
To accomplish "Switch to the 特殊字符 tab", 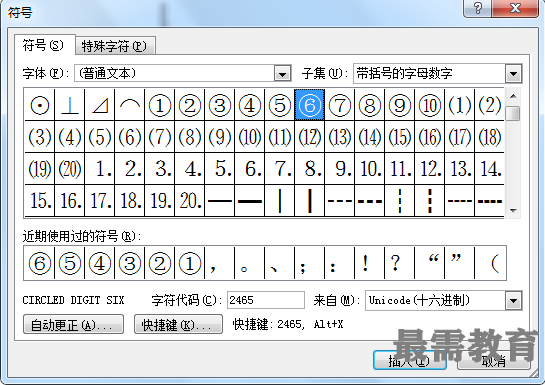I will pyautogui.click(x=115, y=46).
